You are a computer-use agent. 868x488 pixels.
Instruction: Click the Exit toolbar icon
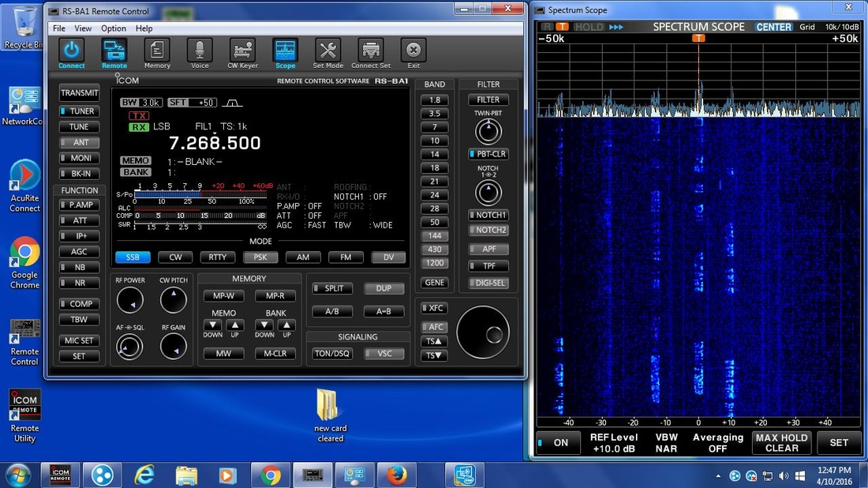tap(413, 53)
